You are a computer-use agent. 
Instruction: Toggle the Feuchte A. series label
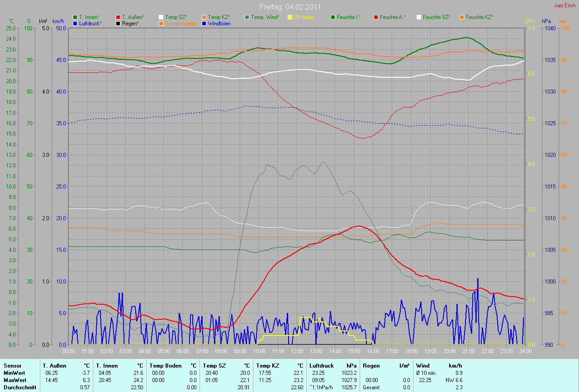click(x=392, y=17)
